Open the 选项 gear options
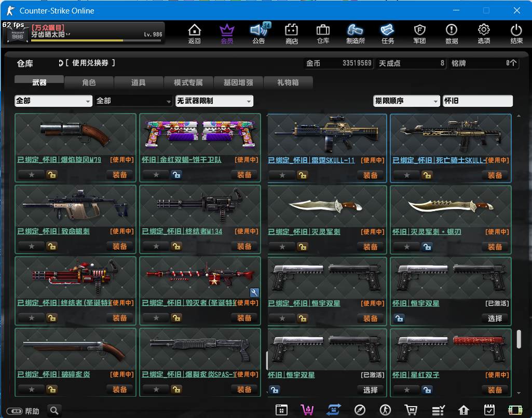The width and height of the screenshot is (532, 418). pos(484,34)
